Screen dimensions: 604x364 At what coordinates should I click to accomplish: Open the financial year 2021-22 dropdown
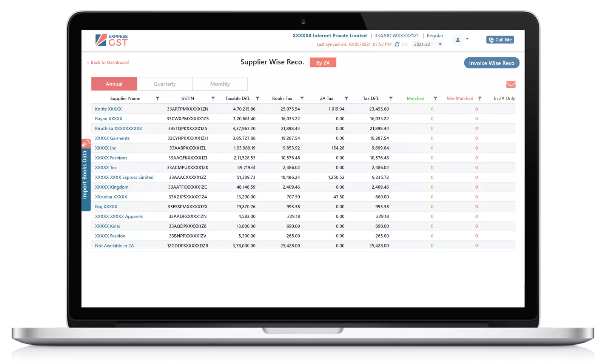pyautogui.click(x=428, y=45)
